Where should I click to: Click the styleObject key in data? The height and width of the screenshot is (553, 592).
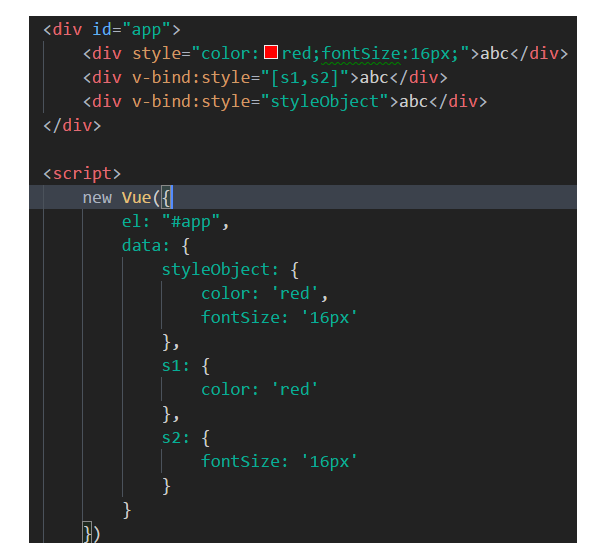click(216, 270)
